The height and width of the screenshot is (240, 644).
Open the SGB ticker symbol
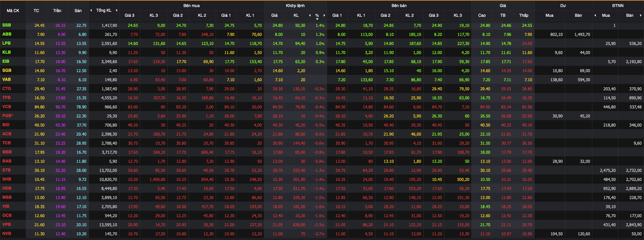(x=7, y=70)
